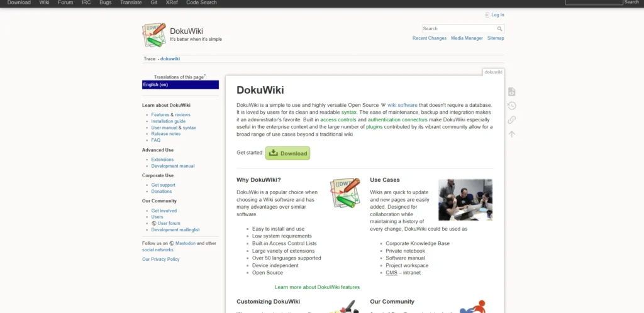Open the Donations link
This screenshot has width=644, height=313.
click(x=162, y=192)
